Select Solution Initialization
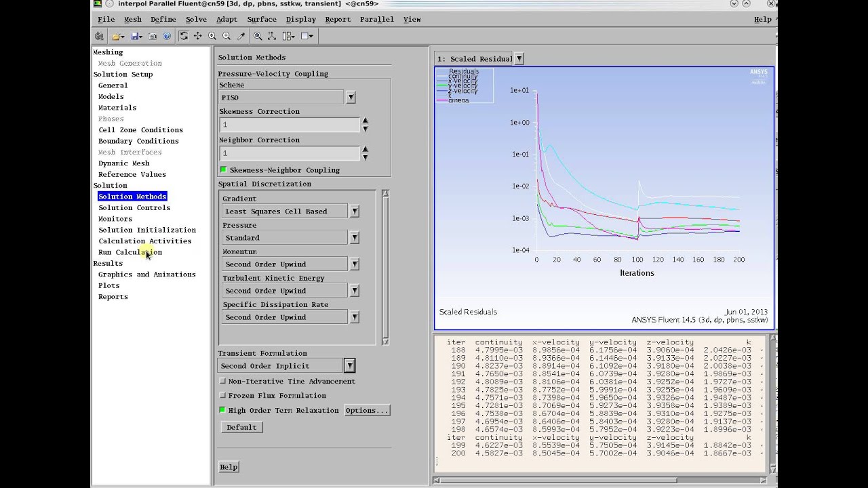 pos(147,230)
